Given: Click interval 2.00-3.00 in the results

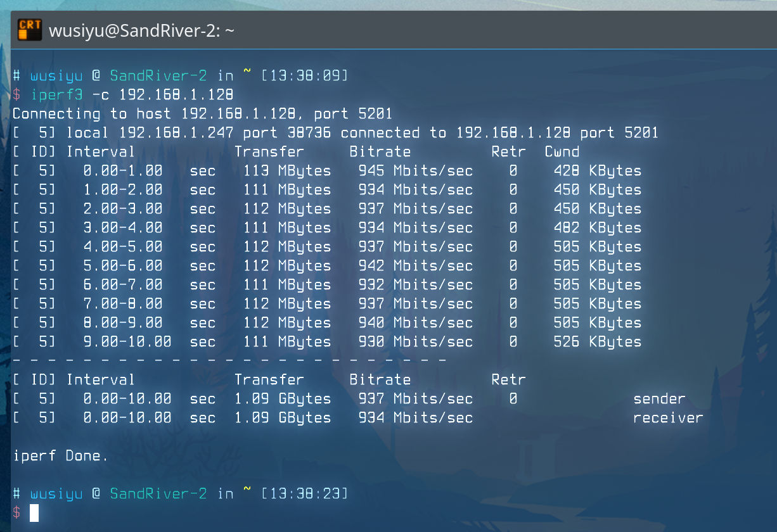Looking at the screenshot, I should point(123,209).
